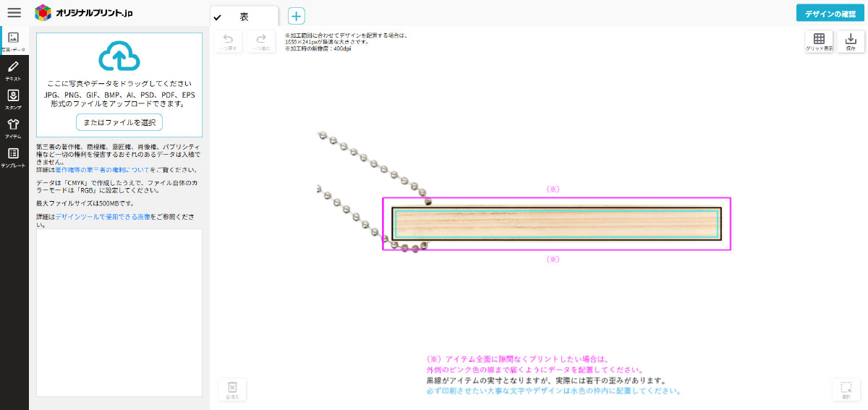Screen dimensions: 868x410
Task: Open the デザインツールで使用できる画像 link
Action: pos(103,216)
